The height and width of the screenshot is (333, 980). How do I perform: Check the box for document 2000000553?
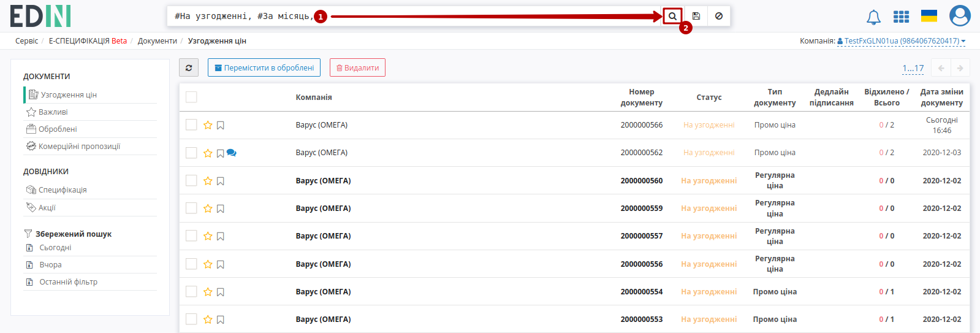(x=191, y=319)
